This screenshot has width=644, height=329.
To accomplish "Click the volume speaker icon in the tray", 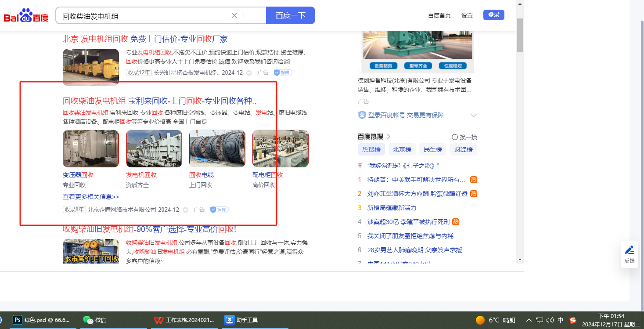I will [550, 320].
